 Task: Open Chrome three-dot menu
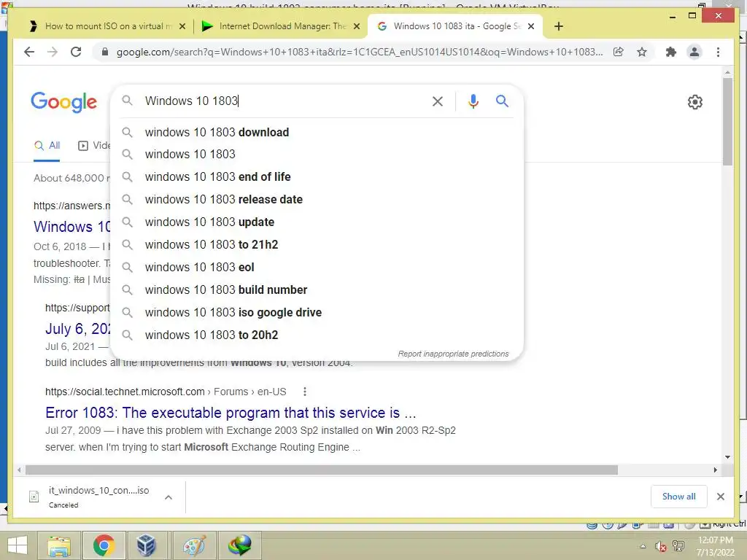pyautogui.click(x=718, y=52)
